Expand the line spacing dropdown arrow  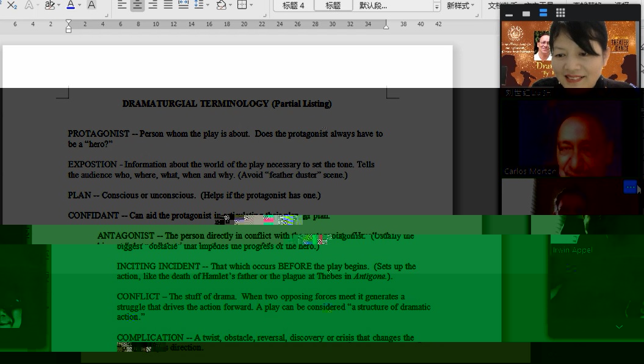coord(208,5)
